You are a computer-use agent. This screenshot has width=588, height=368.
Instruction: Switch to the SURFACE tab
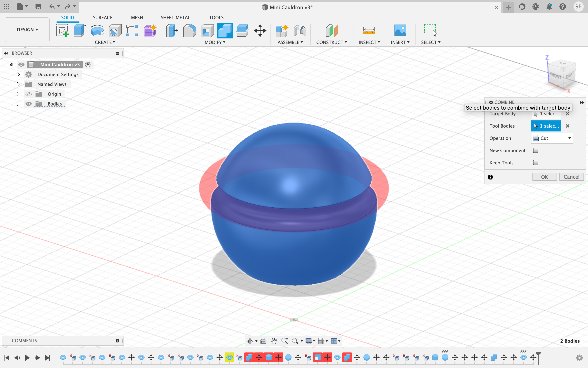point(103,18)
